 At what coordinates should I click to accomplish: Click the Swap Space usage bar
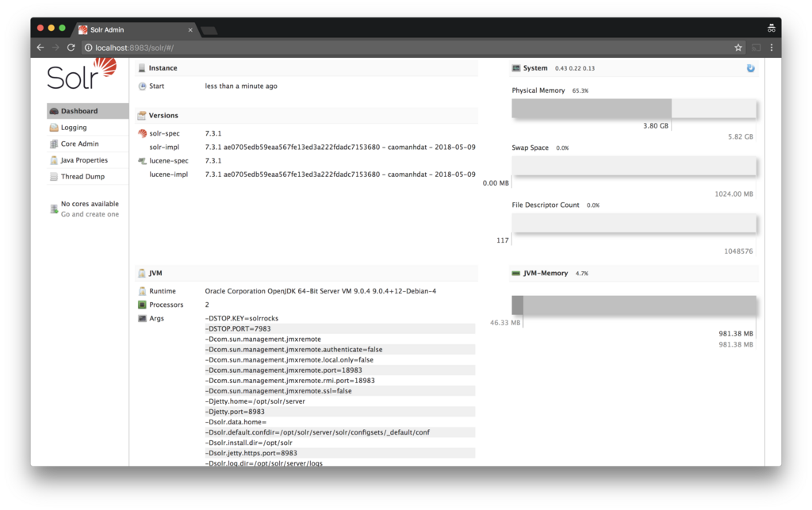[634, 167]
